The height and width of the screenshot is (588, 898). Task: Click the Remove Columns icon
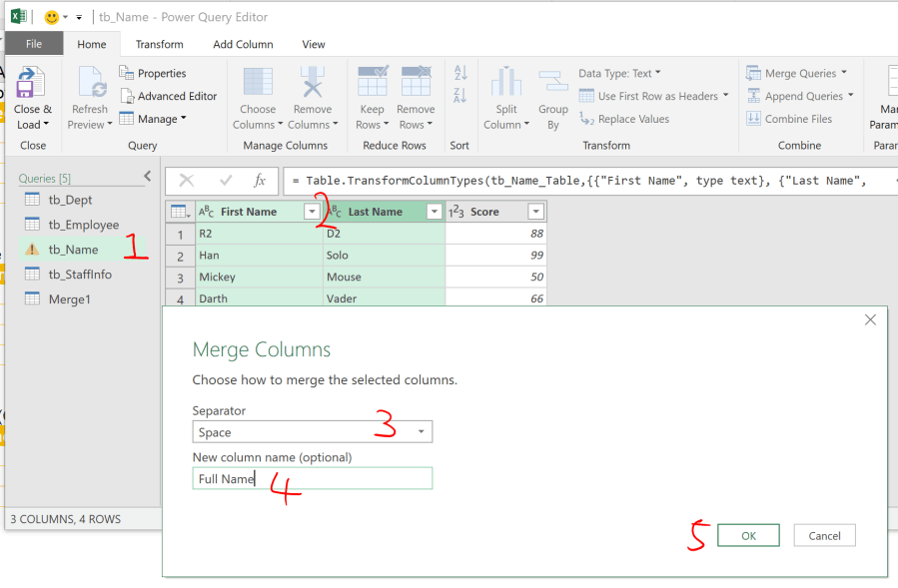313,84
